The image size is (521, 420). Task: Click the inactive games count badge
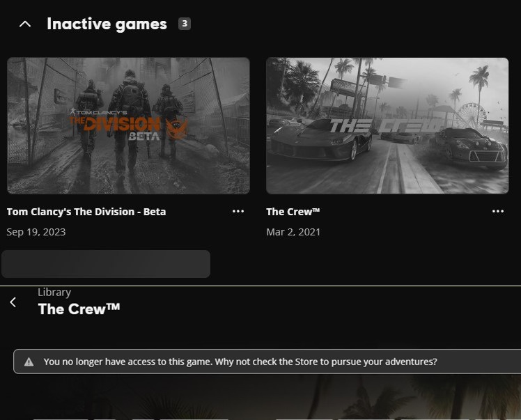pos(185,24)
